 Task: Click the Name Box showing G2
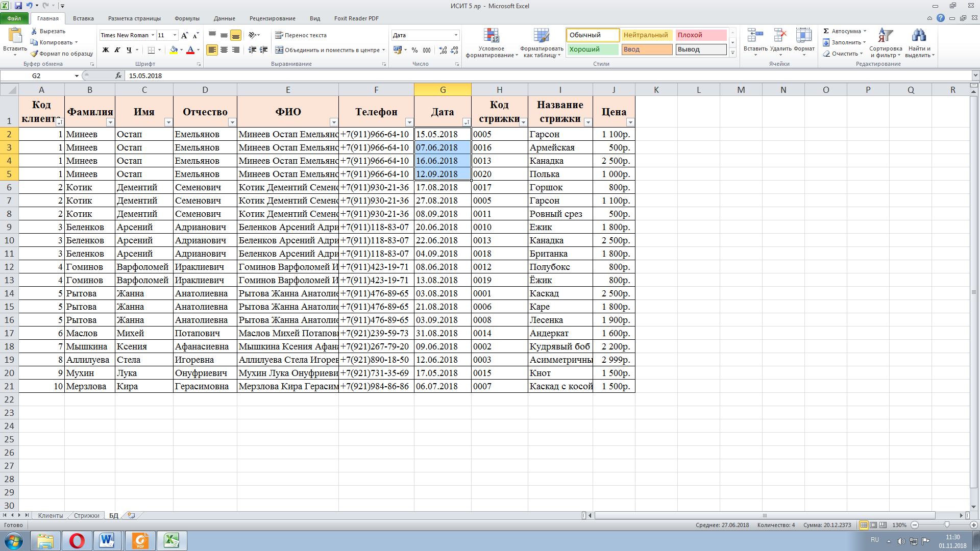37,76
